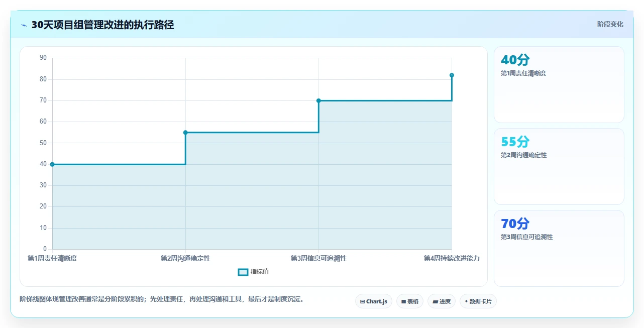
Task: Click the data point at value 70
Action: (318, 100)
